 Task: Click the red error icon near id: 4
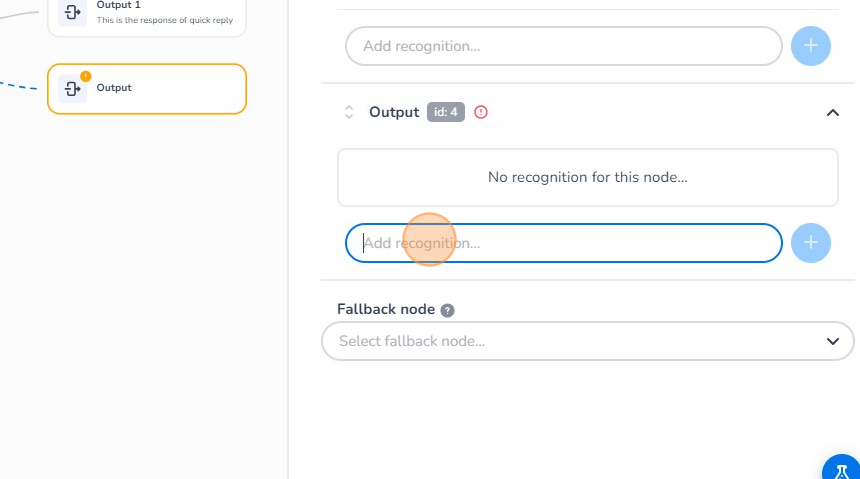(x=481, y=112)
